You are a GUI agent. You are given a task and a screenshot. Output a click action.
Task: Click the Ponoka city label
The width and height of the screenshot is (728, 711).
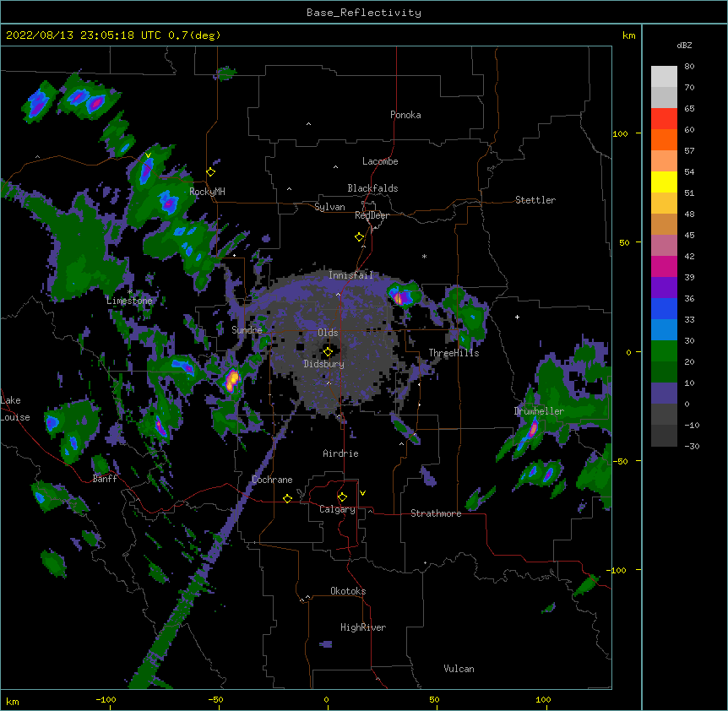tap(405, 115)
